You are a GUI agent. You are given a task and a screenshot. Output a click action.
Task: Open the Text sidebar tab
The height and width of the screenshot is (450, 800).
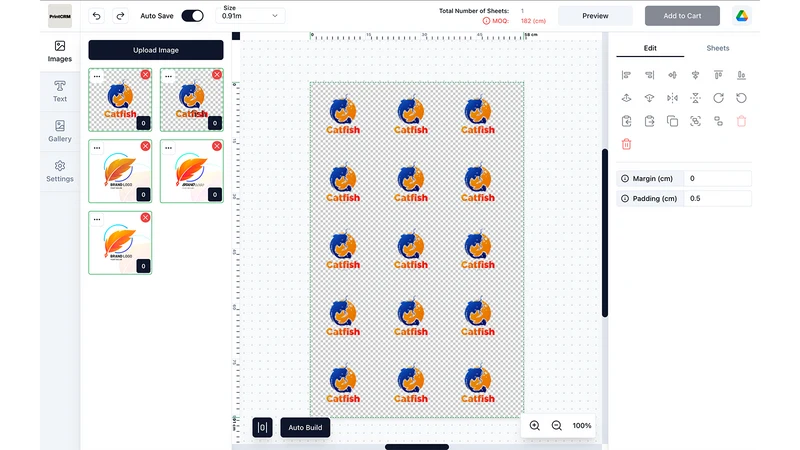coord(60,91)
